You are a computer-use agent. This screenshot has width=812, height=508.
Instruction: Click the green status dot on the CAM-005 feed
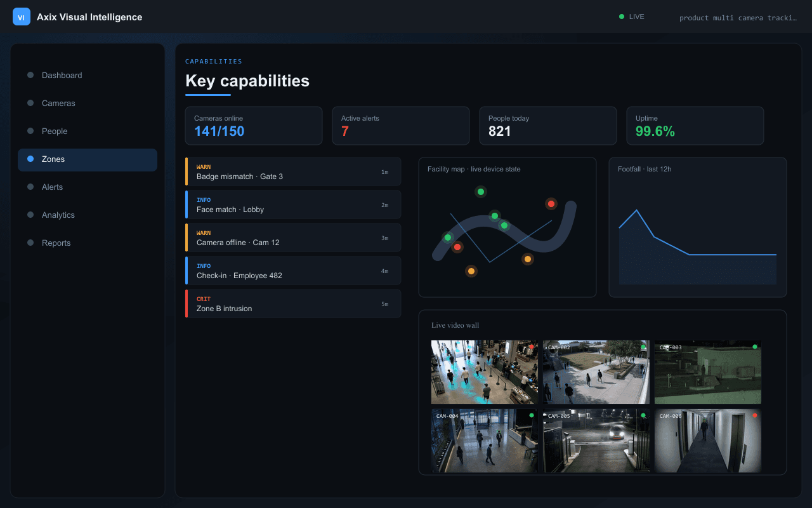coord(643,415)
